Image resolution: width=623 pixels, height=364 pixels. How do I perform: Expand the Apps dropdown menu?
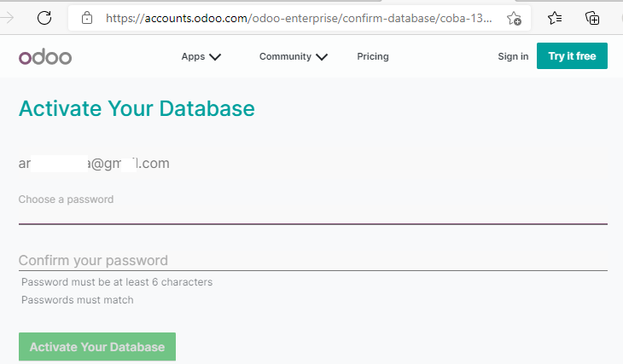201,56
